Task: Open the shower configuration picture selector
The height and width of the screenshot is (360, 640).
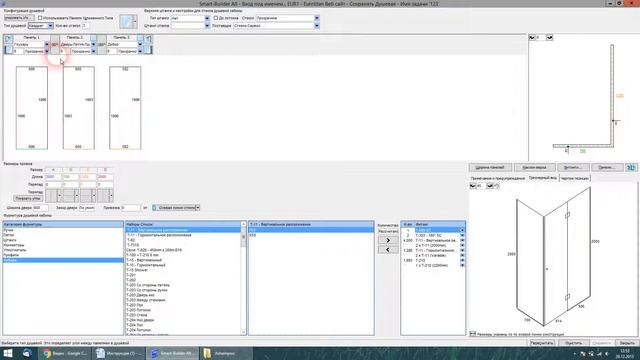Action: click(x=128, y=22)
